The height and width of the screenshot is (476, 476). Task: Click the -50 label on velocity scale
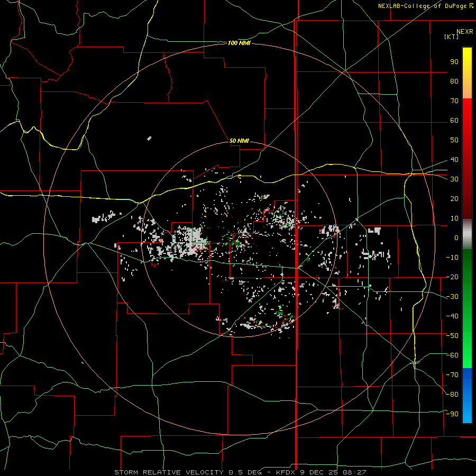pyautogui.click(x=452, y=336)
